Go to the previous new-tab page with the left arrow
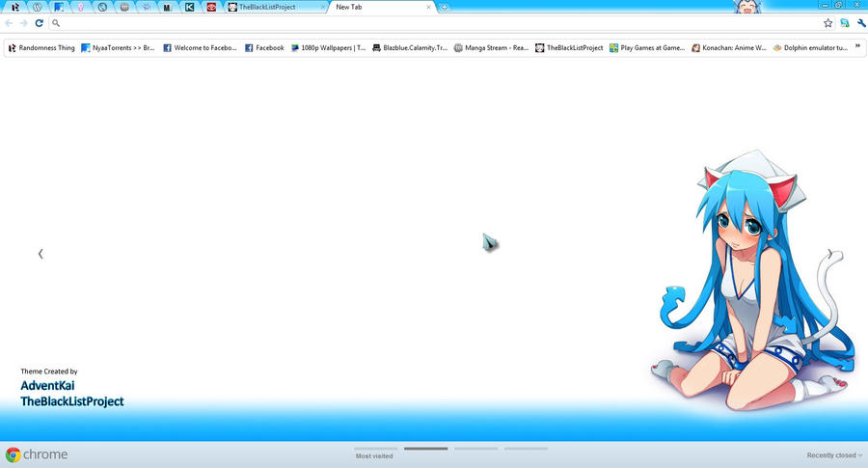The width and height of the screenshot is (868, 468). click(x=41, y=254)
